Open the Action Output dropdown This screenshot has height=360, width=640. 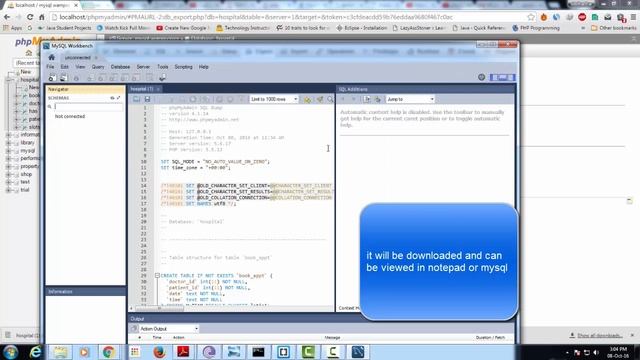169,329
